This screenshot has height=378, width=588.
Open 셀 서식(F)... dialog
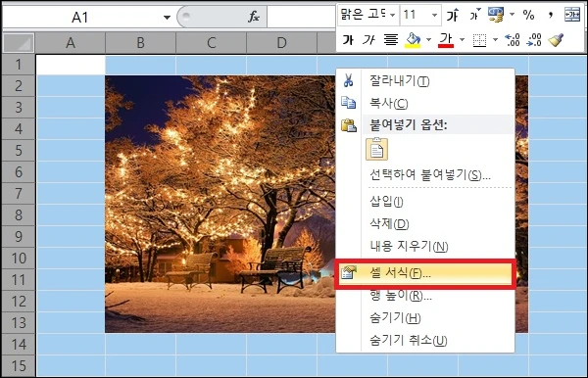[425, 273]
